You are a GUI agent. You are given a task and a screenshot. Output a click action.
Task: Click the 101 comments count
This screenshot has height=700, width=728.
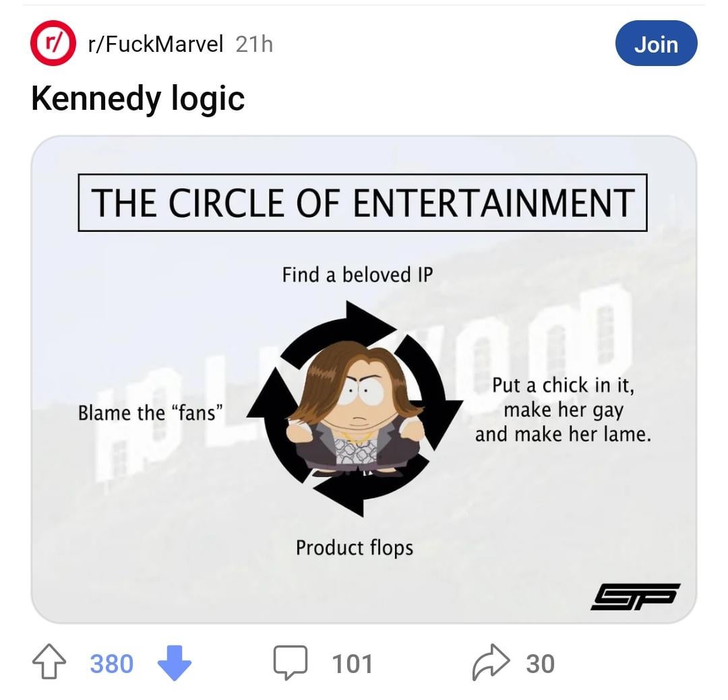point(353,664)
